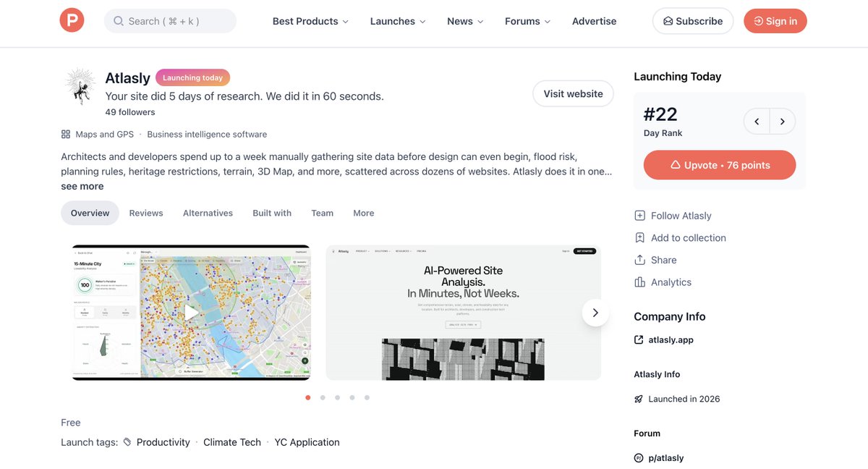Viewport: 868px width, 469px height.
Task: Switch to the Built with tab
Action: click(x=272, y=213)
